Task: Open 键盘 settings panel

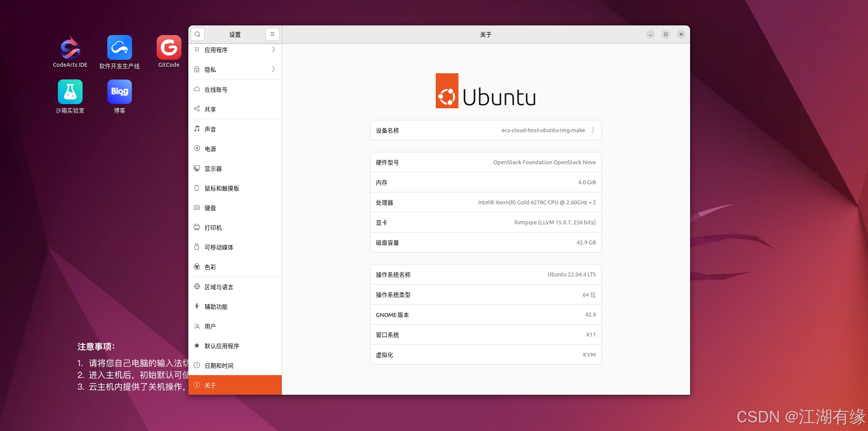Action: tap(235, 208)
